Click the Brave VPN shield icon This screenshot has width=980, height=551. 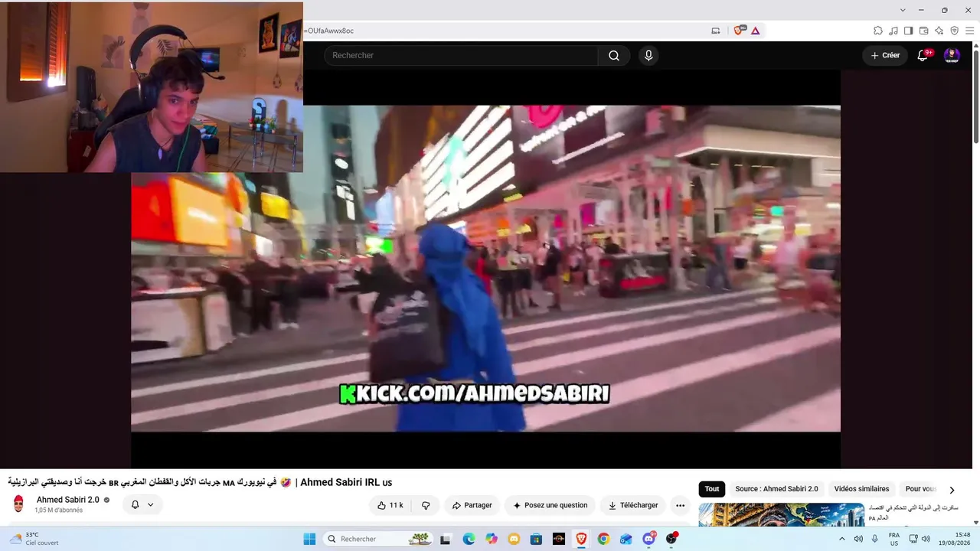tap(954, 31)
